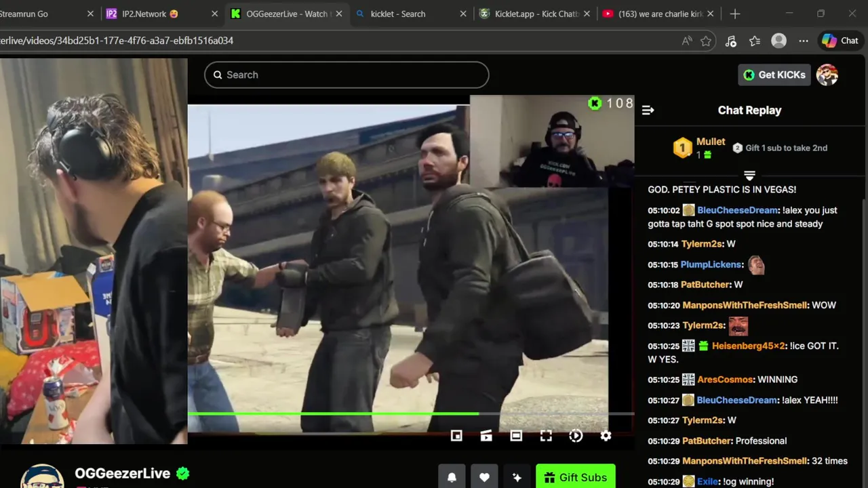Click the playback speed circular icon

click(576, 436)
